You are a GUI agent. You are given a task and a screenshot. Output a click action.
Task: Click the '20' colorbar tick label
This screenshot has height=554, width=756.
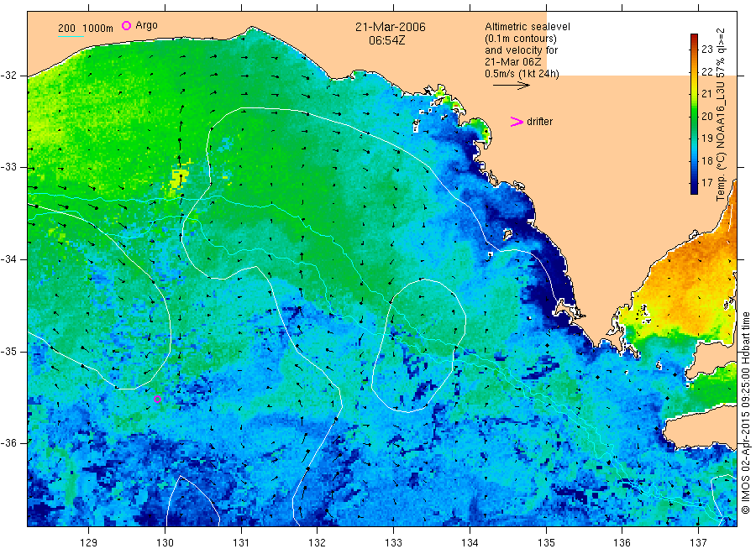click(706, 116)
